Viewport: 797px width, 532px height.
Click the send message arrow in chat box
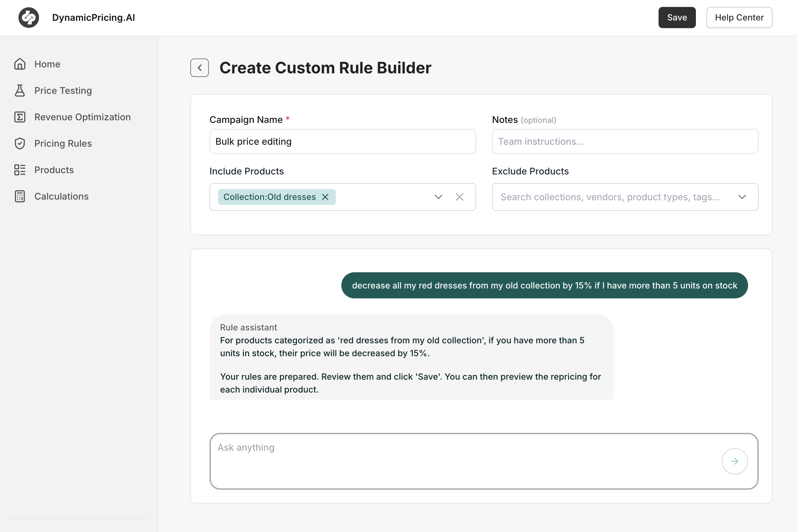coord(735,461)
